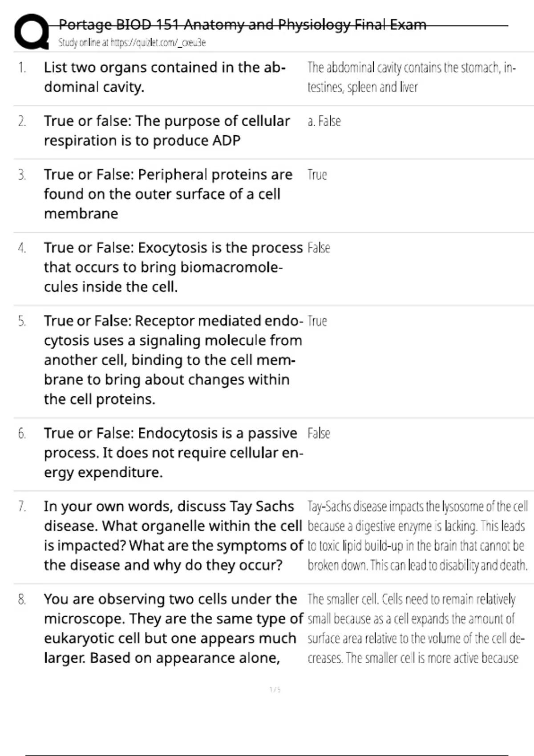Click 'True' answer for receptor mediated endocytosis
The height and width of the screenshot is (756, 534).
(317, 321)
